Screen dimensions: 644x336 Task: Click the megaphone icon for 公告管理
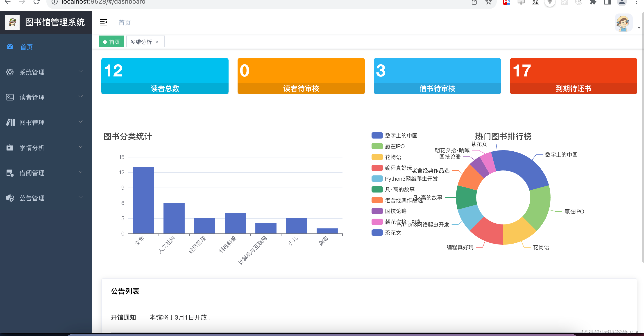[x=10, y=198]
